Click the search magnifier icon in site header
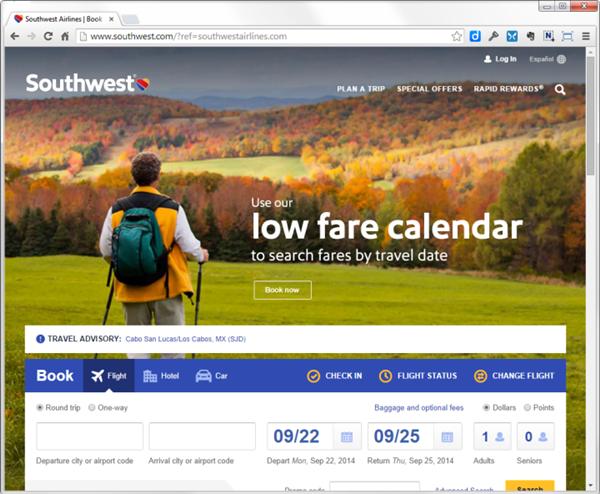This screenshot has height=494, width=600. point(560,90)
